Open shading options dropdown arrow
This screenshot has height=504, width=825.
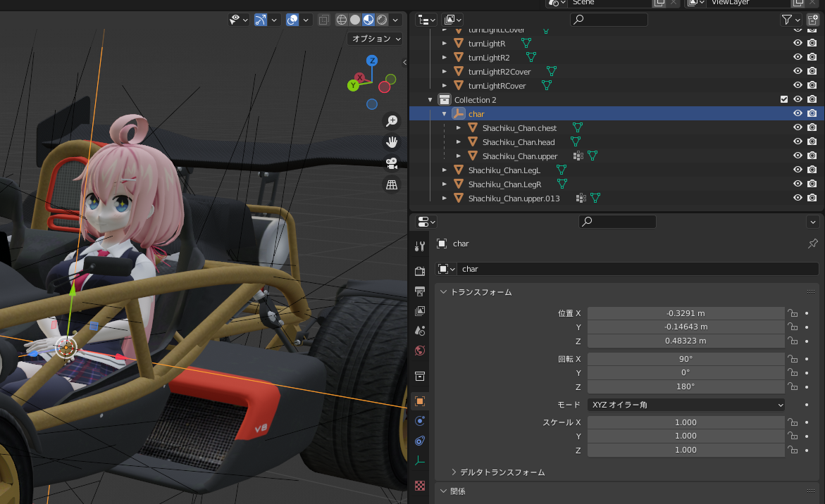[396, 20]
